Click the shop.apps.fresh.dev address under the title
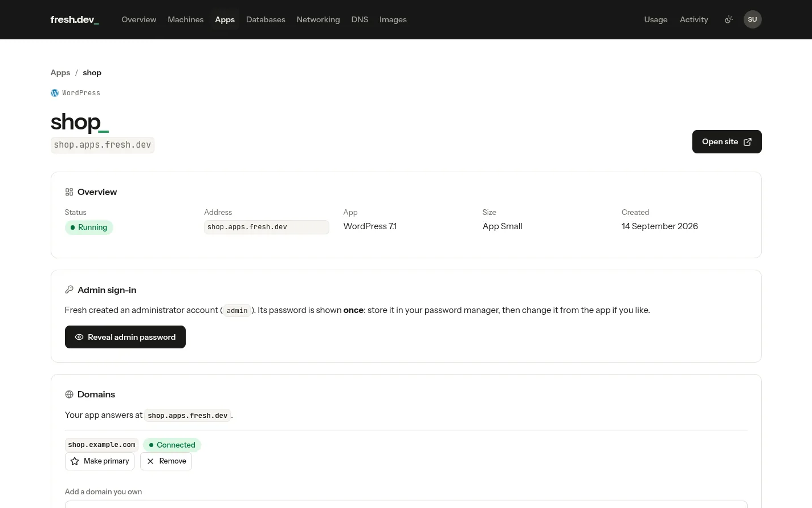Viewport: 812px width, 508px height. 103,145
